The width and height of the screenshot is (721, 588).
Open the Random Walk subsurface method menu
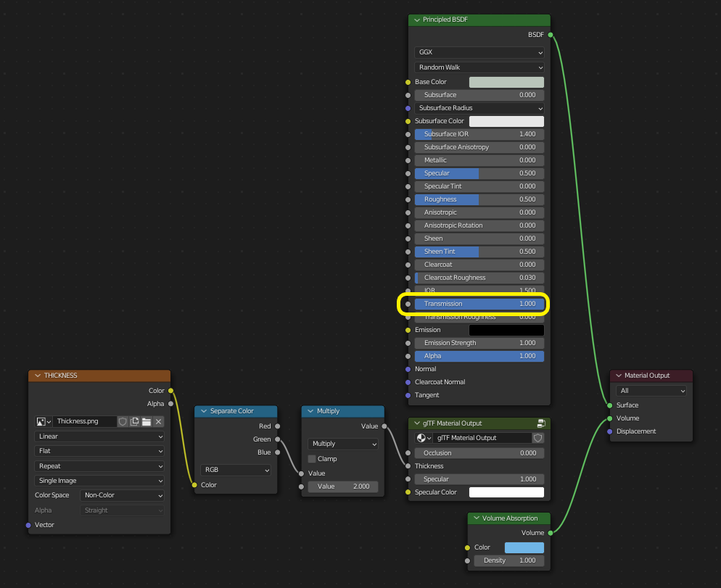pyautogui.click(x=479, y=67)
